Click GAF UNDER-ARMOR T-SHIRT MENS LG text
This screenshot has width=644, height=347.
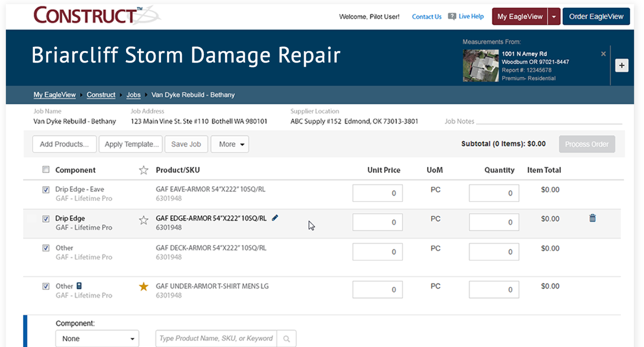[212, 286]
